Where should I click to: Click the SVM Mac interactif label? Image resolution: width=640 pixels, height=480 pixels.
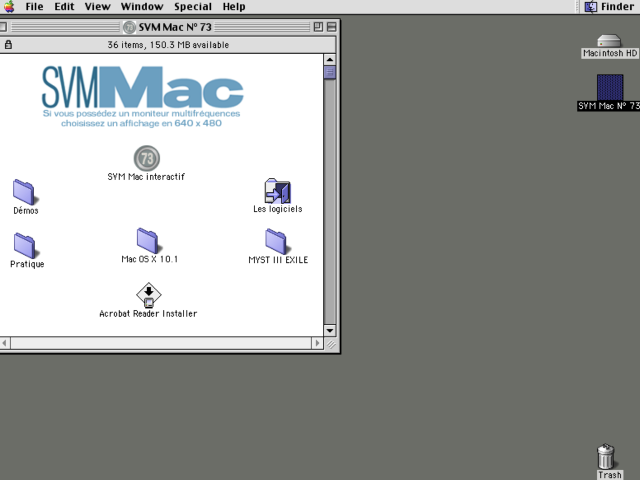pos(146,177)
